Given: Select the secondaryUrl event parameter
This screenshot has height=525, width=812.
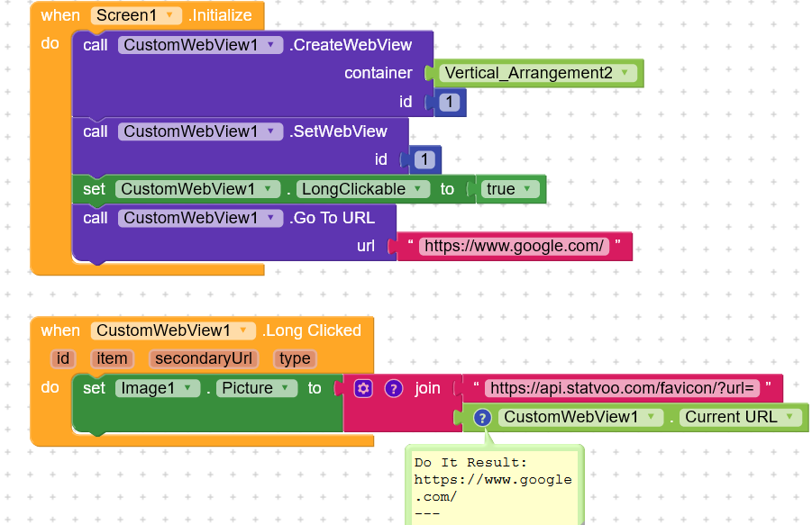Looking at the screenshot, I should [204, 359].
